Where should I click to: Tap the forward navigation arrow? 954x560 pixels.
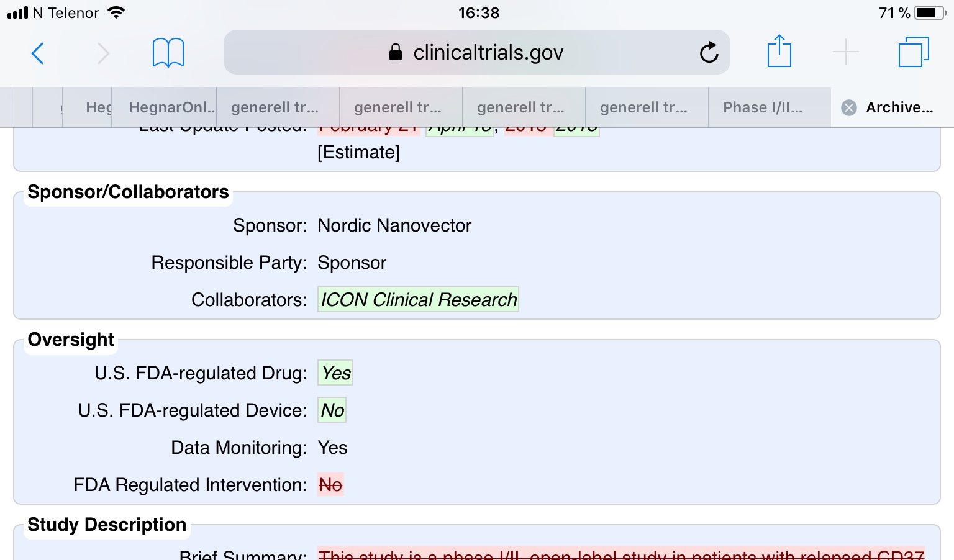103,53
